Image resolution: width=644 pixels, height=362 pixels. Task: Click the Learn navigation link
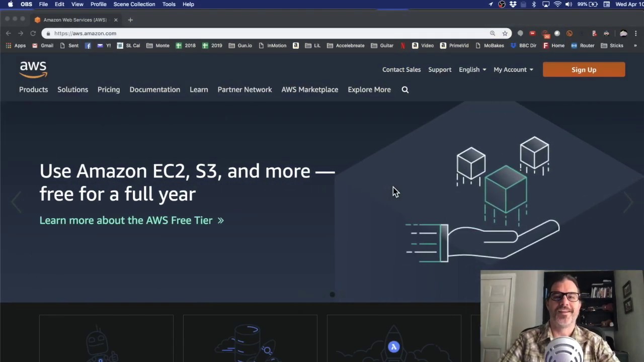click(199, 89)
